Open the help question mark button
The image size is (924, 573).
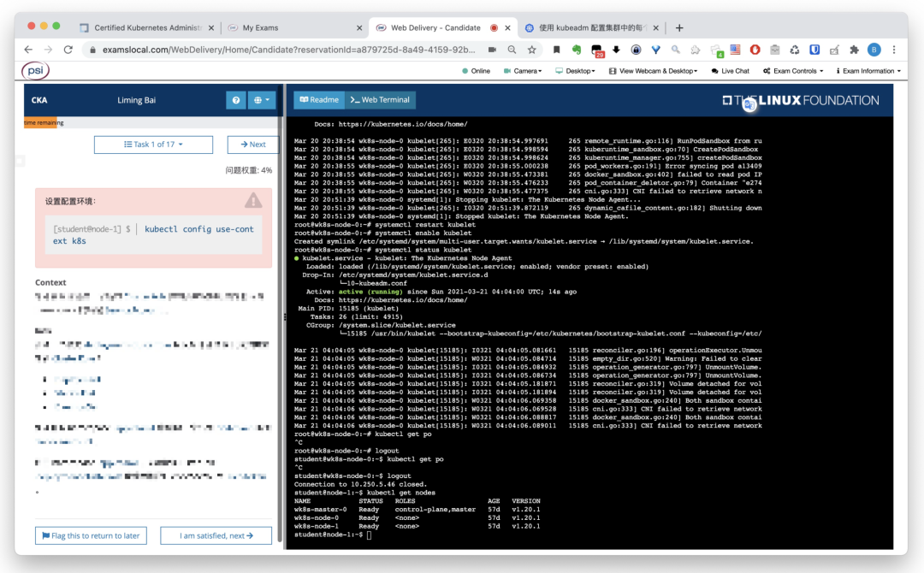pos(236,100)
